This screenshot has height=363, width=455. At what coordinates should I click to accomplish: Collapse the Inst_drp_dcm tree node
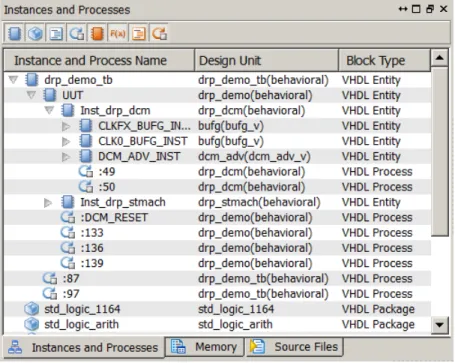pos(49,110)
